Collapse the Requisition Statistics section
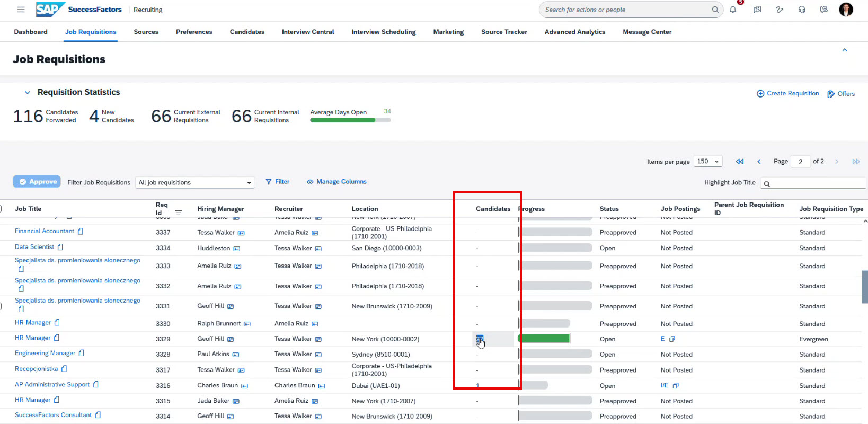Image resolution: width=868 pixels, height=424 pixels. tap(28, 93)
